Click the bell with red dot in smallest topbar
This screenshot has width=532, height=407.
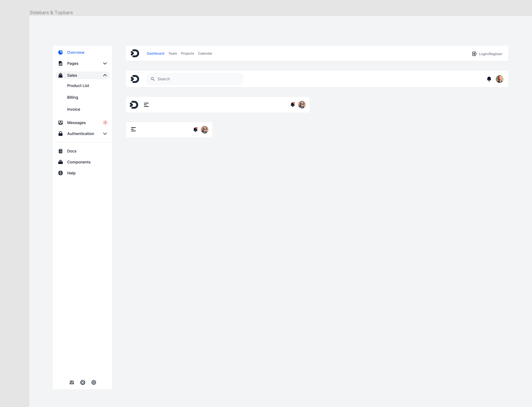195,130
